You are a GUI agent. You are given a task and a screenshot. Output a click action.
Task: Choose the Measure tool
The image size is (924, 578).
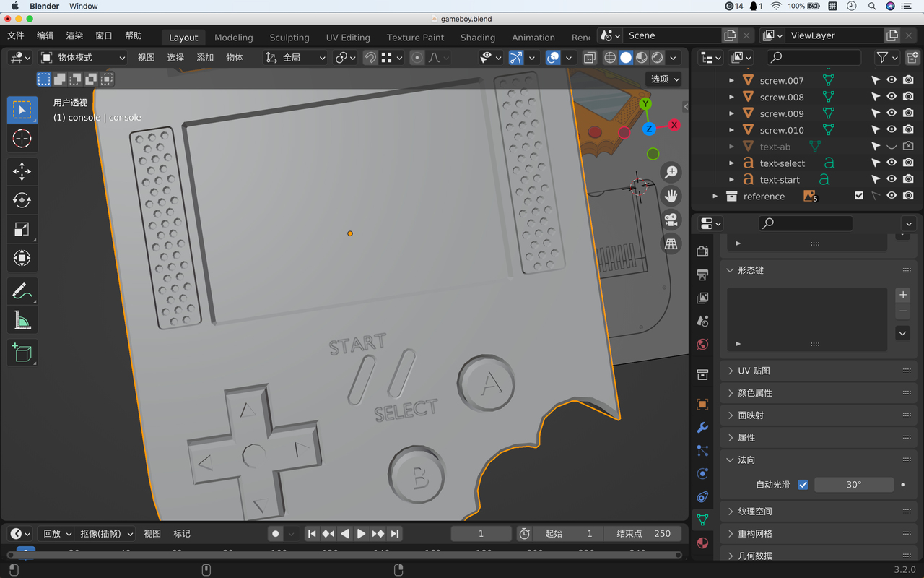(22, 320)
